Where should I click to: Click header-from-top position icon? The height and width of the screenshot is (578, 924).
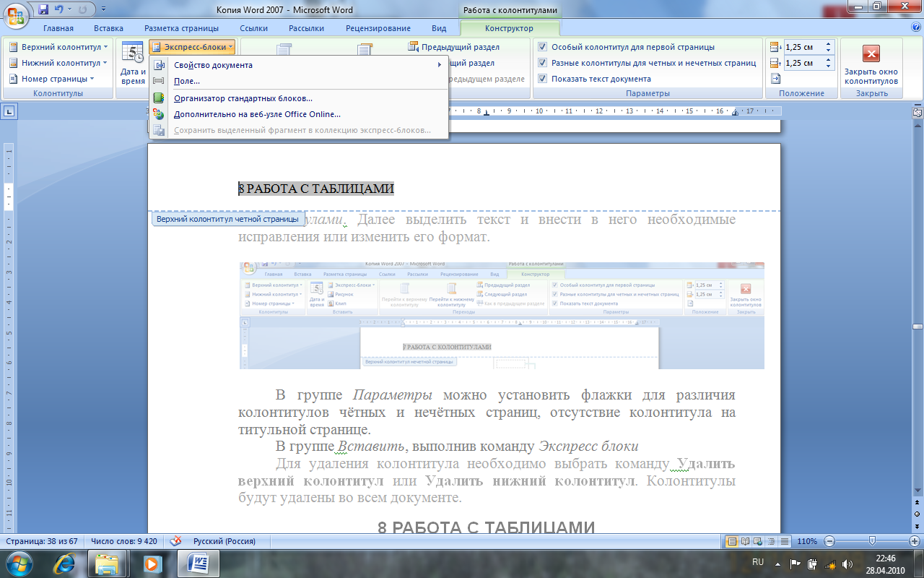(x=776, y=47)
